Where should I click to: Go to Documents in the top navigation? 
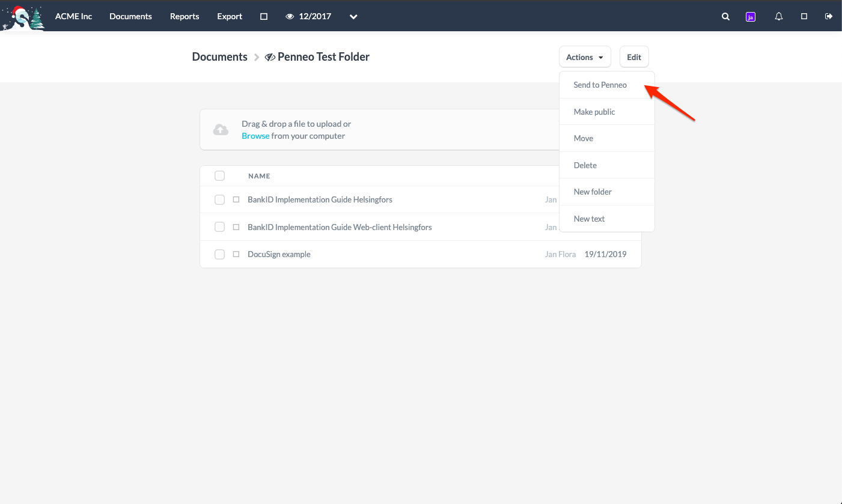pyautogui.click(x=130, y=16)
